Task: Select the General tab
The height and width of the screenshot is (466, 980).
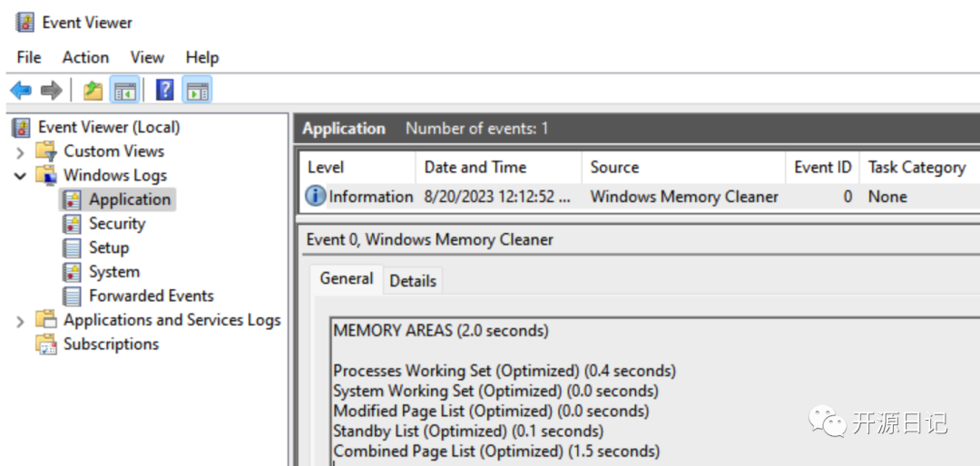Action: tap(346, 279)
